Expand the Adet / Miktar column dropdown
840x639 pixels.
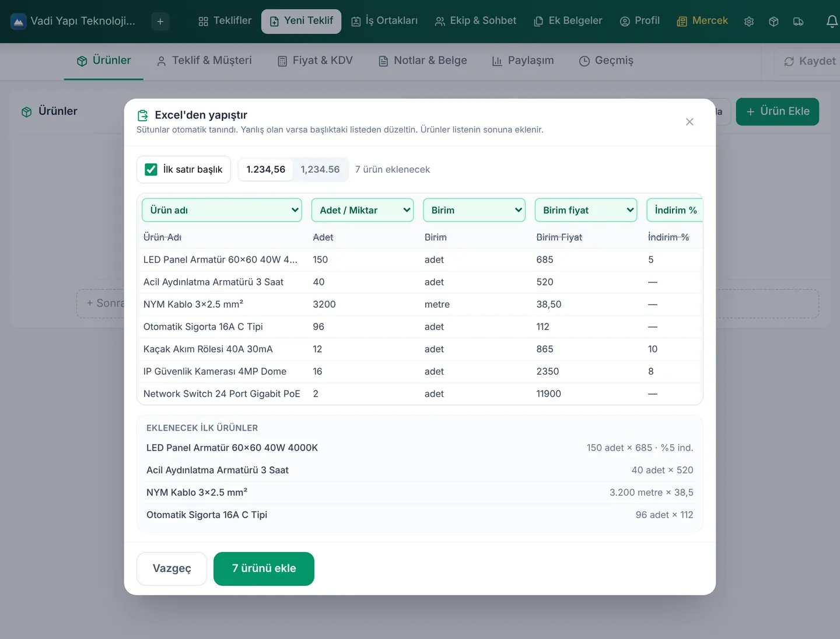point(363,210)
